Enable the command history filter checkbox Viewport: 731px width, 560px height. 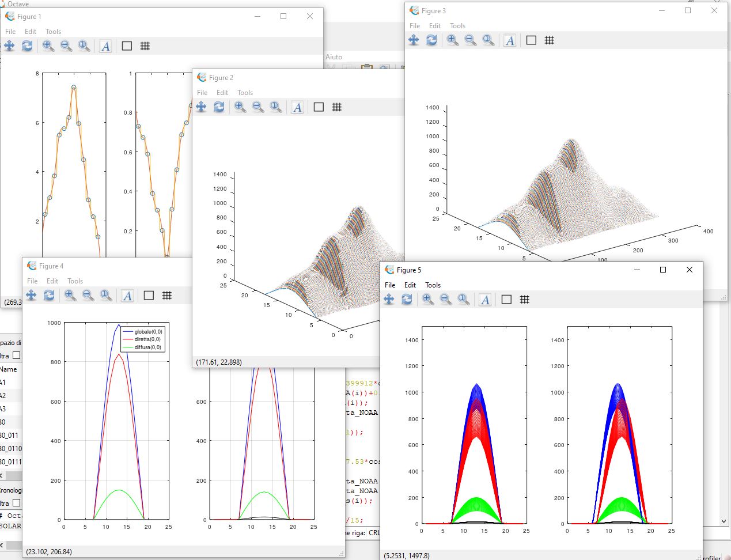pyautogui.click(x=16, y=503)
